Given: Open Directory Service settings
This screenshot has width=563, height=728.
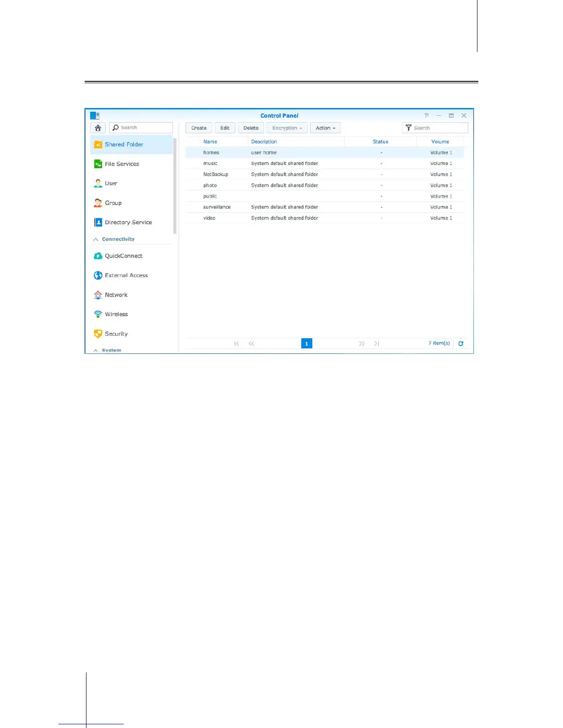Looking at the screenshot, I should 128,222.
